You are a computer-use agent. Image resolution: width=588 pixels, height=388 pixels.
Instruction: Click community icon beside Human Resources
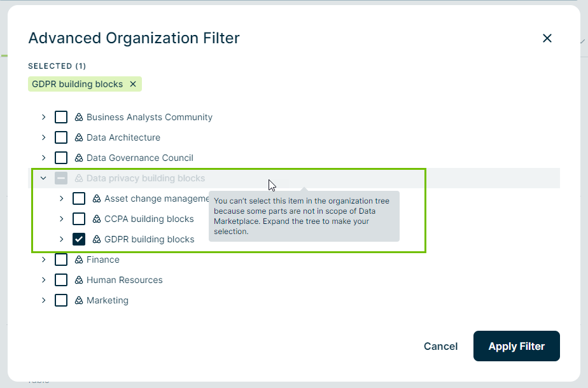[x=79, y=280]
